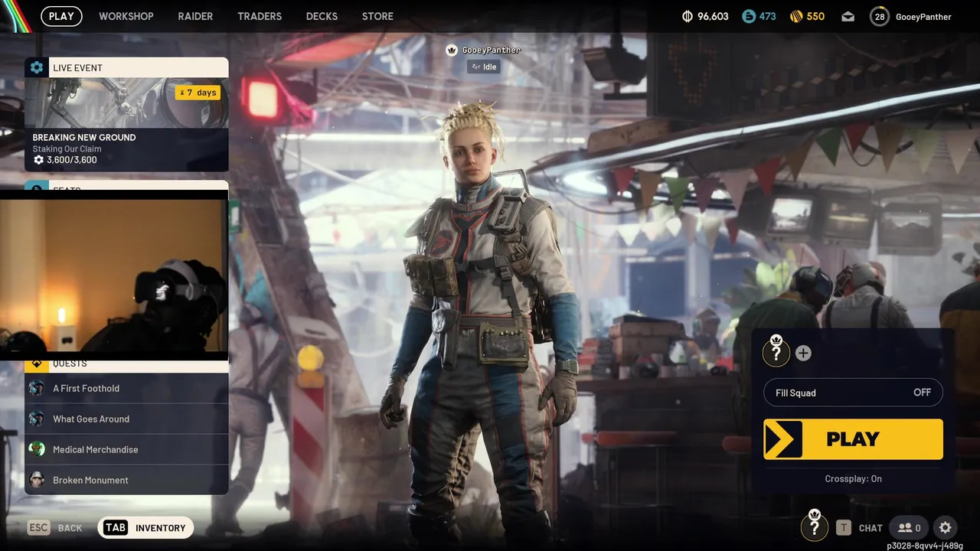Open the WORKSHOP tab

tap(126, 16)
